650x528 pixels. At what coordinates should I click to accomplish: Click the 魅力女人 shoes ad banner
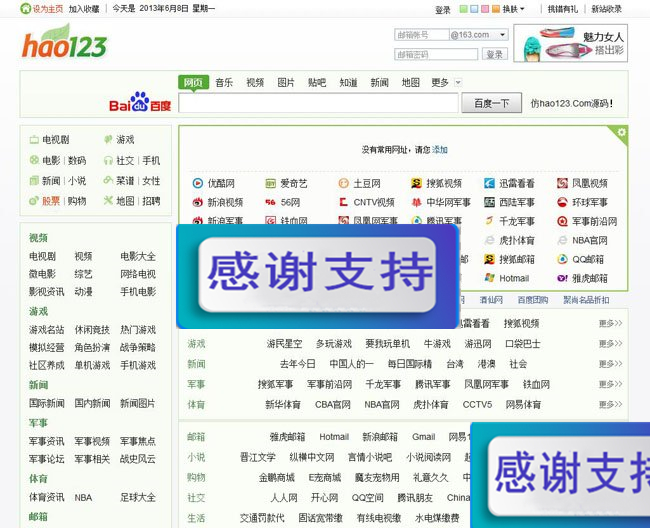pyautogui.click(x=571, y=43)
